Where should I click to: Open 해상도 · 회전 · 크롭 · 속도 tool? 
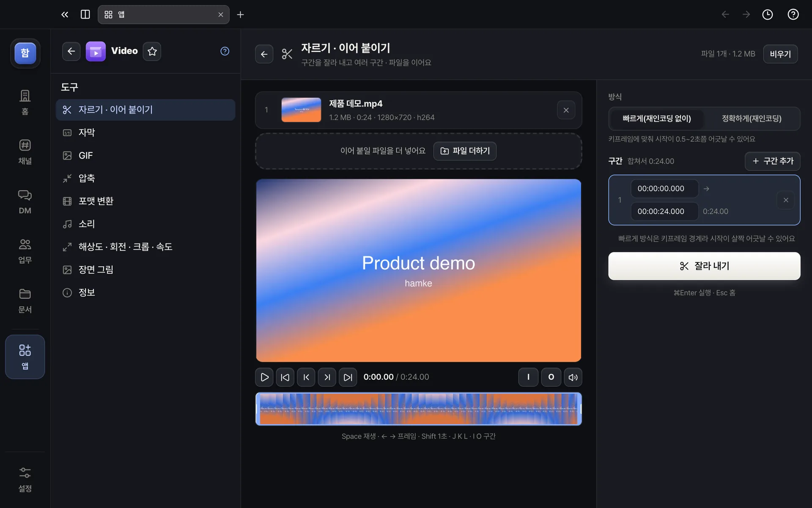click(x=145, y=247)
